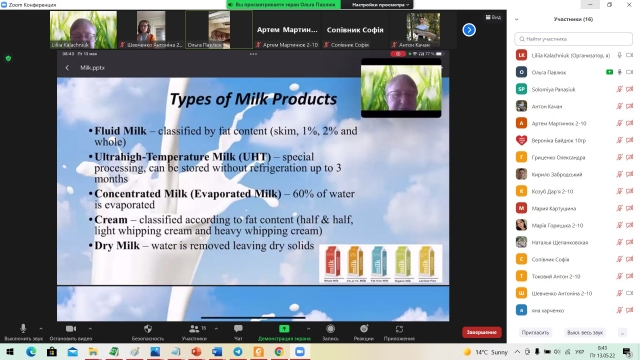The height and width of the screenshot is (360, 640).
Task: Collapse participants panel with top-left chevron
Action: [x=516, y=19]
